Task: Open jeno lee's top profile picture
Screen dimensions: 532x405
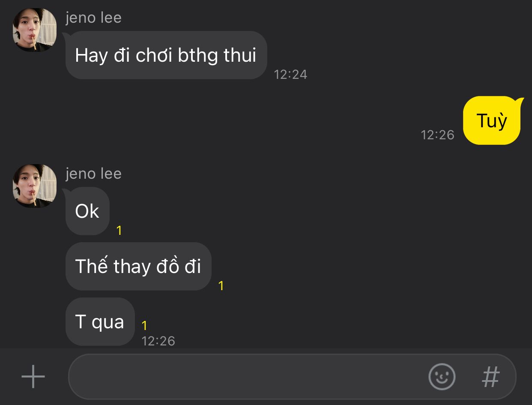Action: click(35, 30)
